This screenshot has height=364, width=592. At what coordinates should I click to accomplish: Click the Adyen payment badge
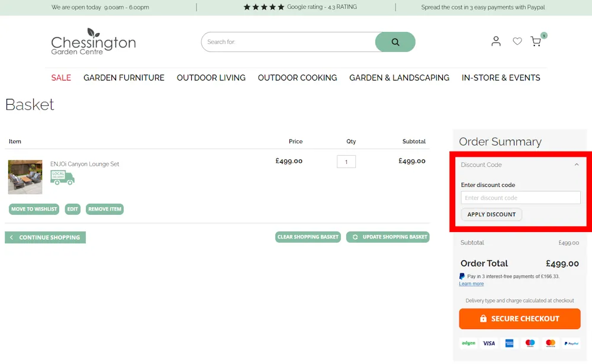(x=468, y=343)
